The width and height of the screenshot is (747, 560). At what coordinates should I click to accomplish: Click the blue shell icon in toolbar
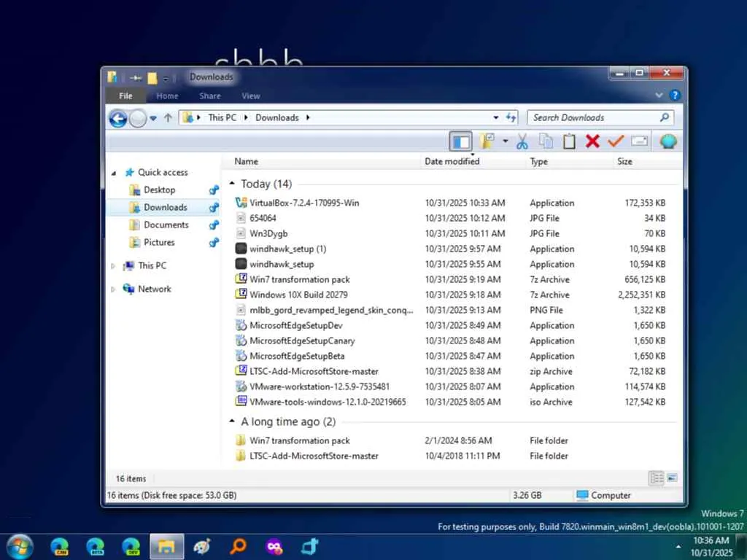coord(668,141)
